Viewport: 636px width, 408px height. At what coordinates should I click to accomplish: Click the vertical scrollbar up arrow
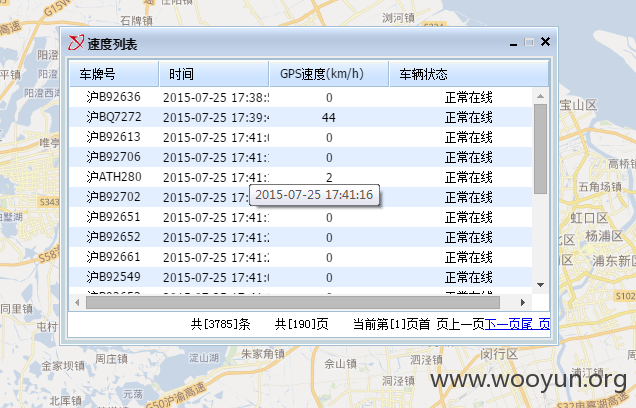tap(540, 96)
